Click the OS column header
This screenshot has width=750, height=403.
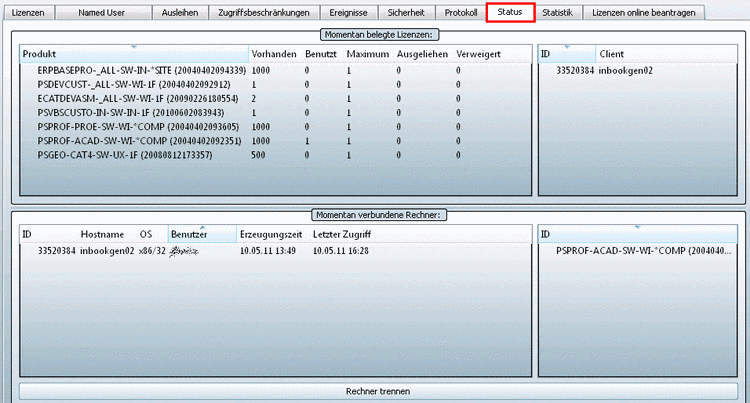click(x=146, y=234)
